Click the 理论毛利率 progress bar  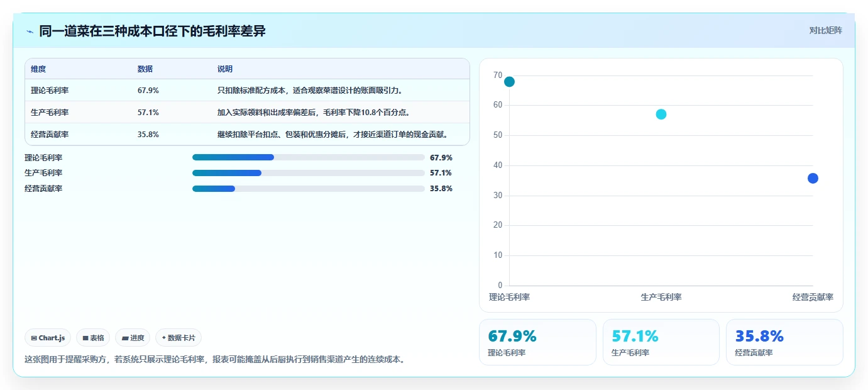point(309,157)
